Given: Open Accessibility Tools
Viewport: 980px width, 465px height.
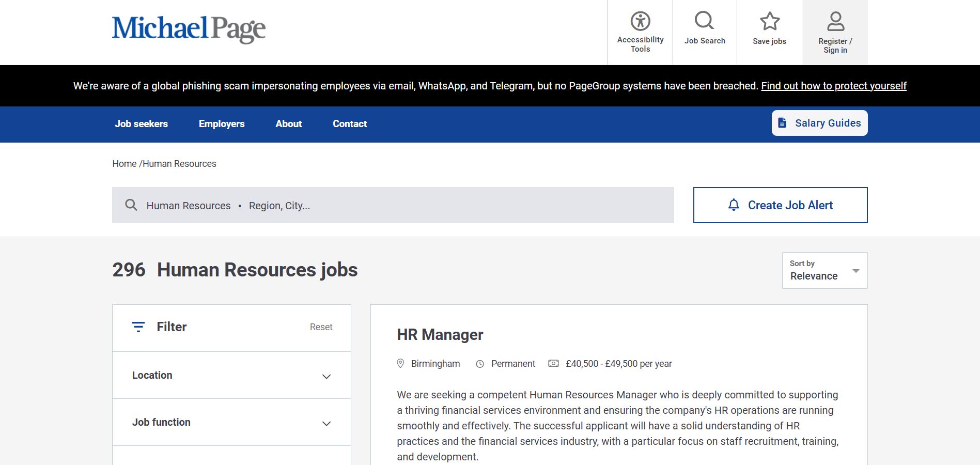Looking at the screenshot, I should (640, 22).
